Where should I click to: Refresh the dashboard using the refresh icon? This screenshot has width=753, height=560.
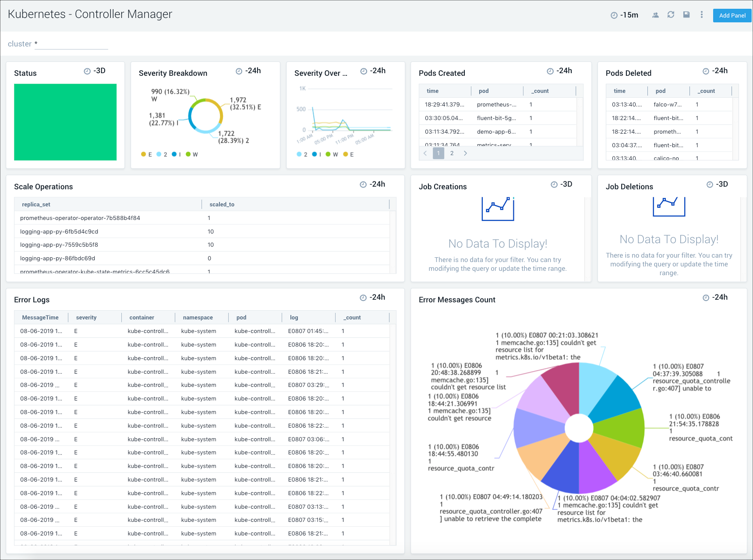671,14
